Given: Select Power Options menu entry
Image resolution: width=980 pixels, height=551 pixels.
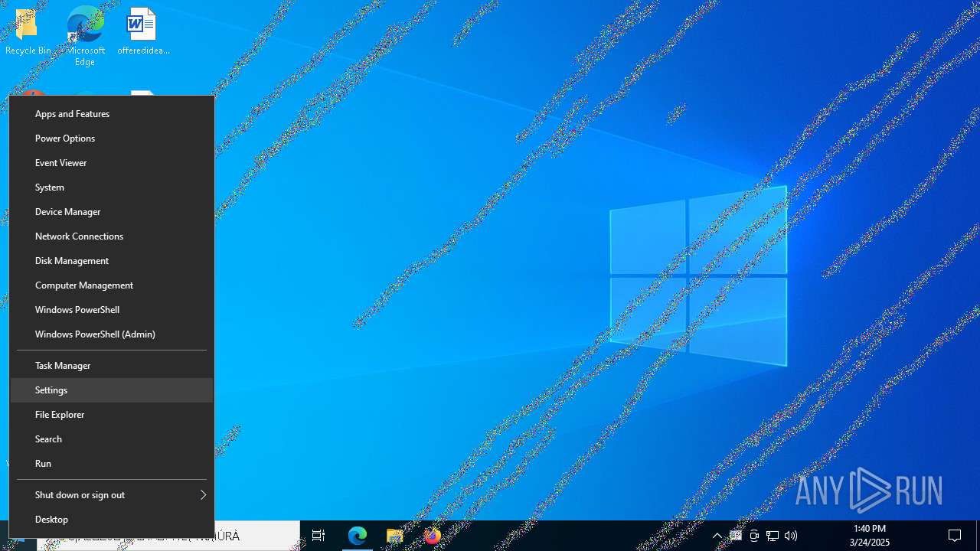Looking at the screenshot, I should (112, 139).
